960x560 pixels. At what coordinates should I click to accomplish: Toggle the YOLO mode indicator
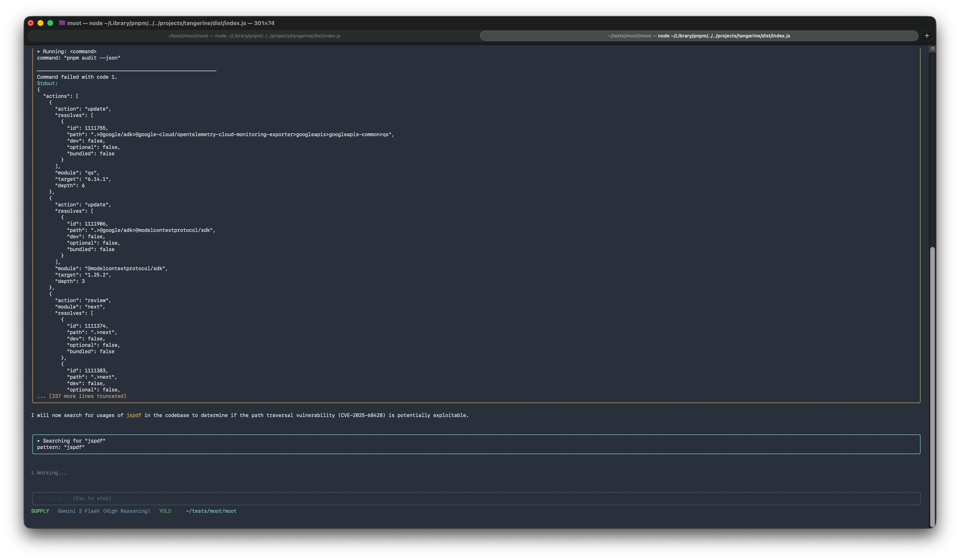(x=165, y=511)
